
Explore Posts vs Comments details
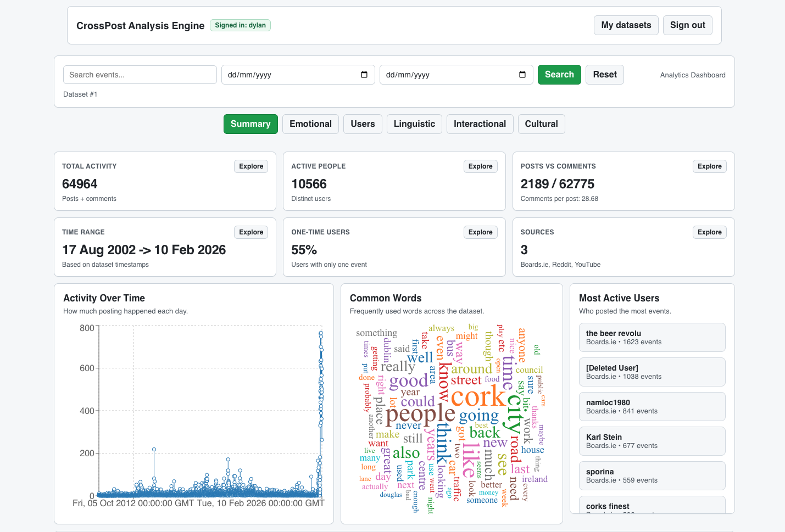click(x=709, y=166)
